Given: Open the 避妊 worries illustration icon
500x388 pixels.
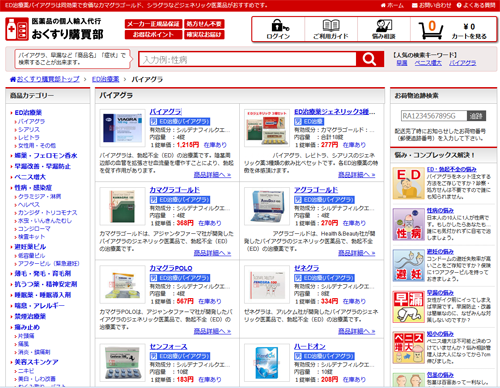Looking at the screenshot, I should [x=408, y=265].
